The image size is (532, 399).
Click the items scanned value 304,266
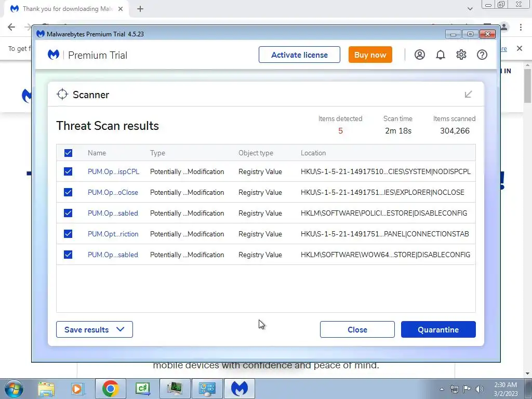pyautogui.click(x=455, y=131)
